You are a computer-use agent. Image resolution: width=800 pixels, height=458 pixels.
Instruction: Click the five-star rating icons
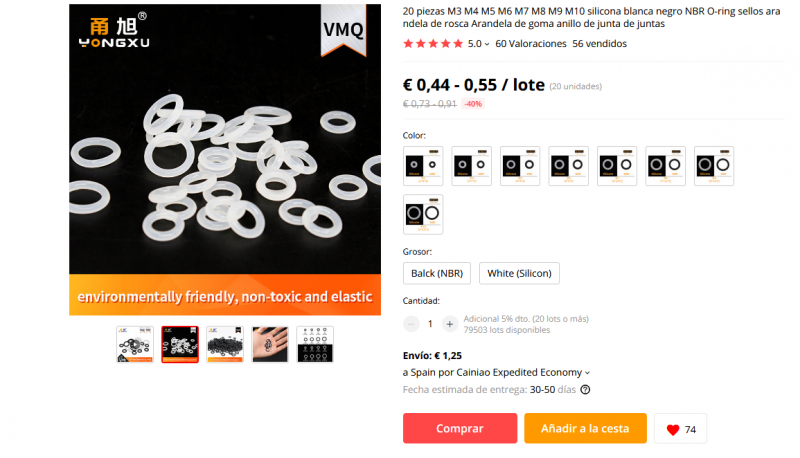tap(433, 43)
